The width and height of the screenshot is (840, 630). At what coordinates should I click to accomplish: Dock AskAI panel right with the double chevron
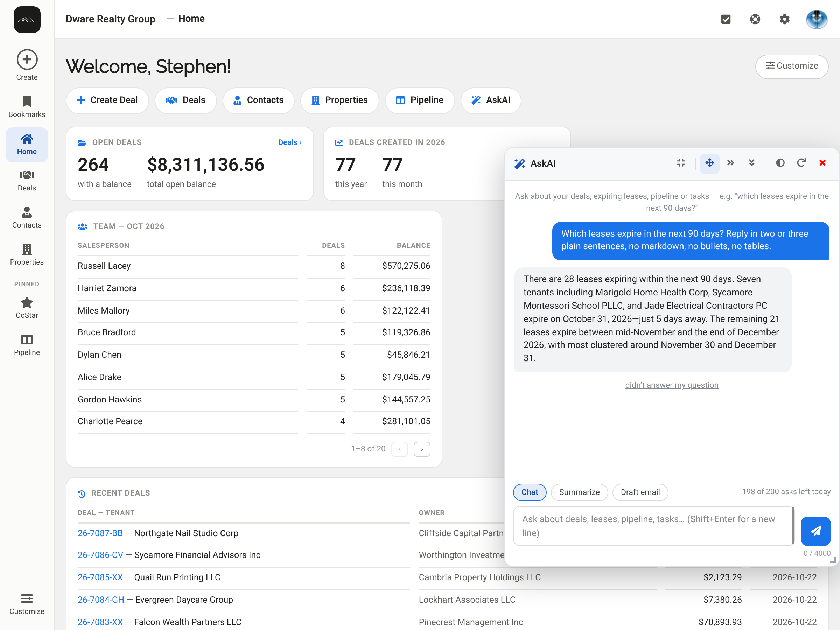click(730, 163)
